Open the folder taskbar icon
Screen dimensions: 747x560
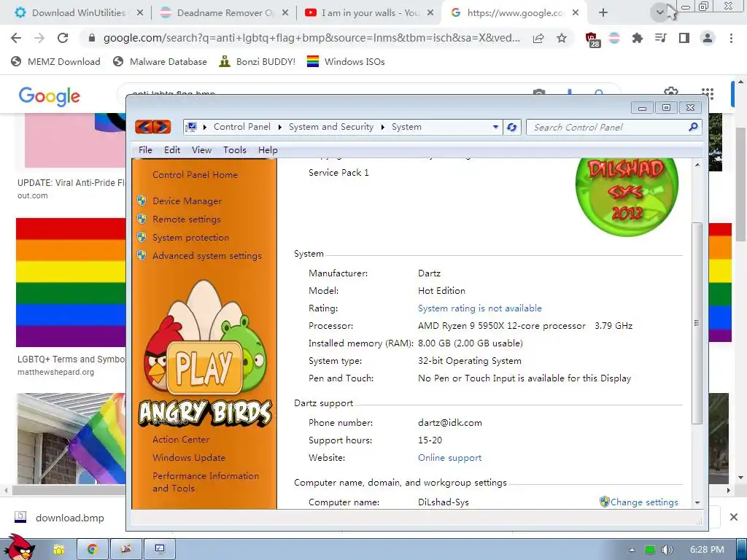[x=59, y=550]
